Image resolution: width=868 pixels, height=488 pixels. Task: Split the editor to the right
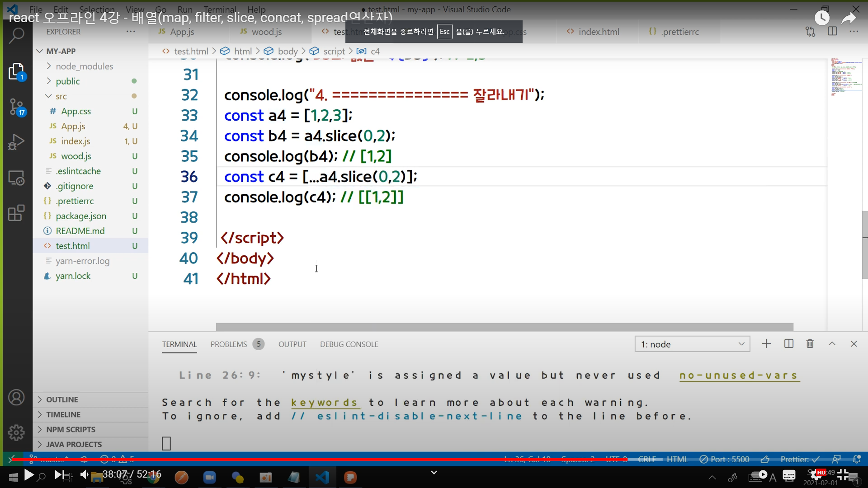(832, 31)
